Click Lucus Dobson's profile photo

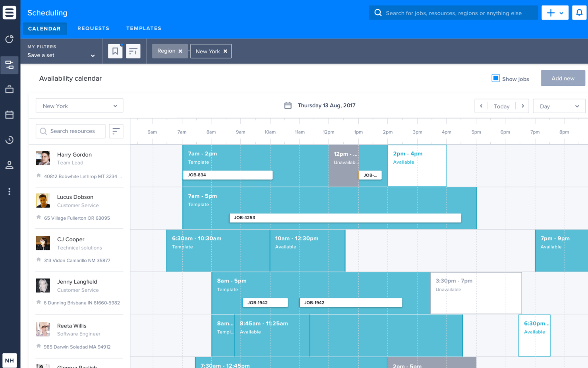tap(43, 201)
